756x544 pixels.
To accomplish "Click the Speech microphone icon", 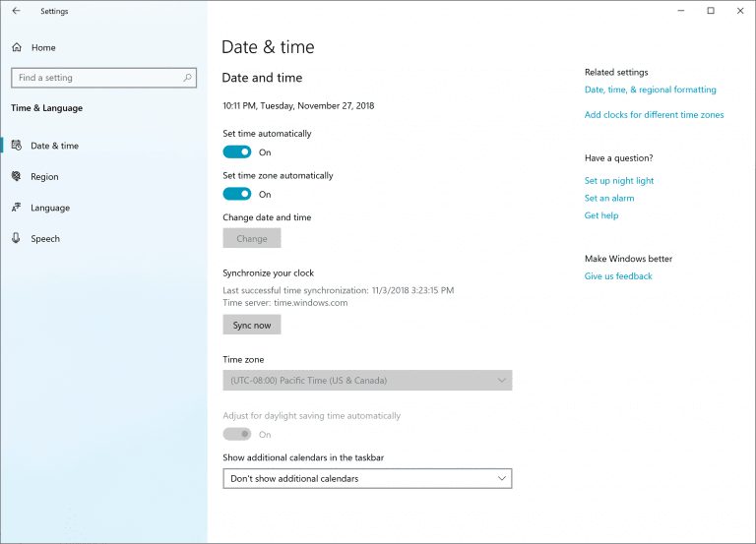I will click(x=16, y=238).
